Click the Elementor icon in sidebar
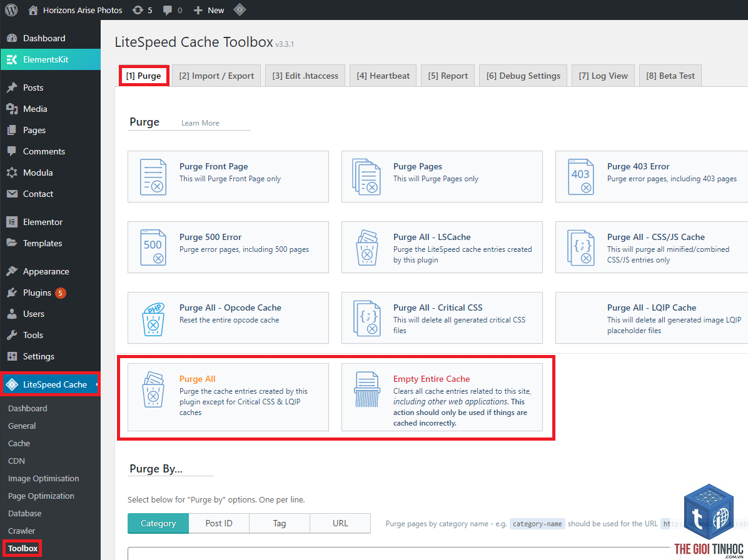The height and width of the screenshot is (560, 748). coord(12,222)
